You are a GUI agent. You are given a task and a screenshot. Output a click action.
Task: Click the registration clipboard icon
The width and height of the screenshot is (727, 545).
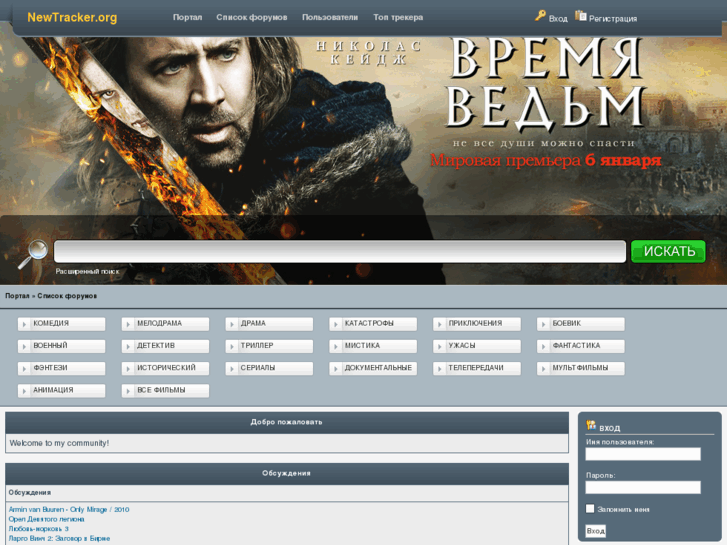pyautogui.click(x=581, y=16)
